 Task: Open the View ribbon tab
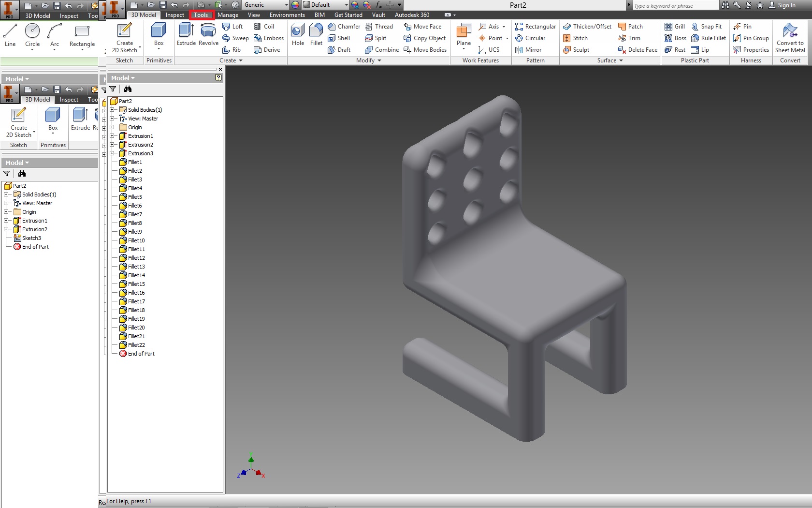[254, 15]
